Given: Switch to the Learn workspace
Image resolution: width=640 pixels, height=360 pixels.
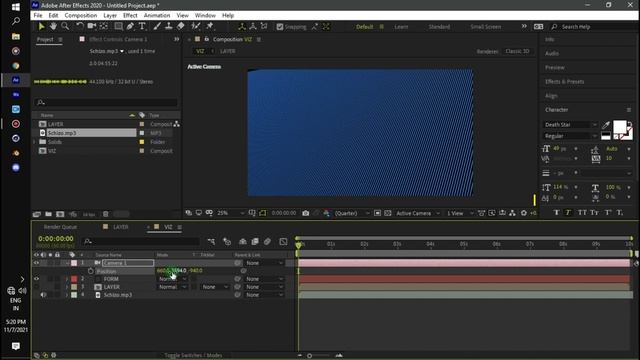Looking at the screenshot, I should point(401,27).
